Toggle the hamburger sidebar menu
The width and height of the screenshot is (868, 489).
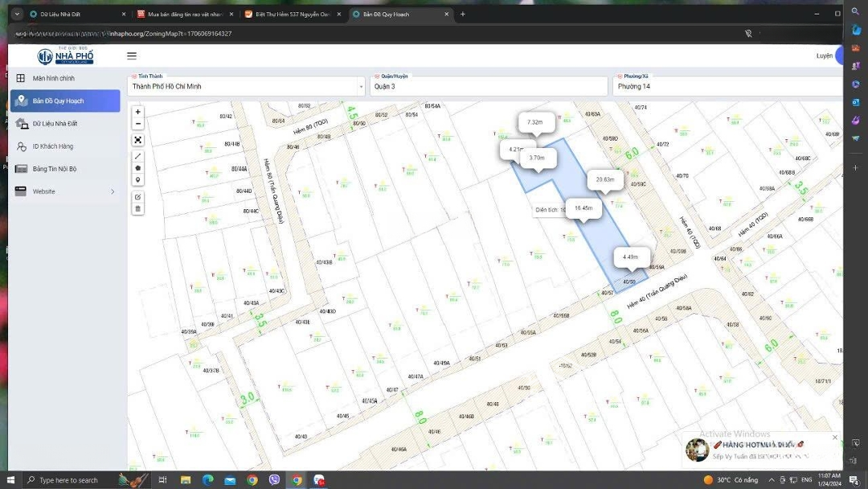[x=132, y=56]
